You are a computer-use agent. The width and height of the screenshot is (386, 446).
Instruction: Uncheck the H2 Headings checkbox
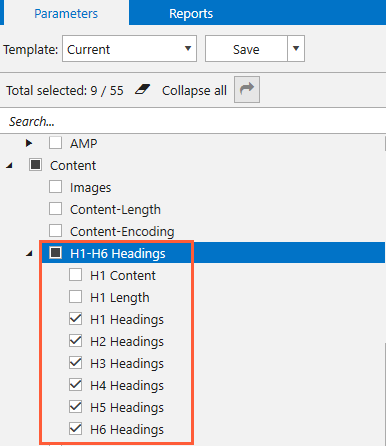click(x=75, y=341)
